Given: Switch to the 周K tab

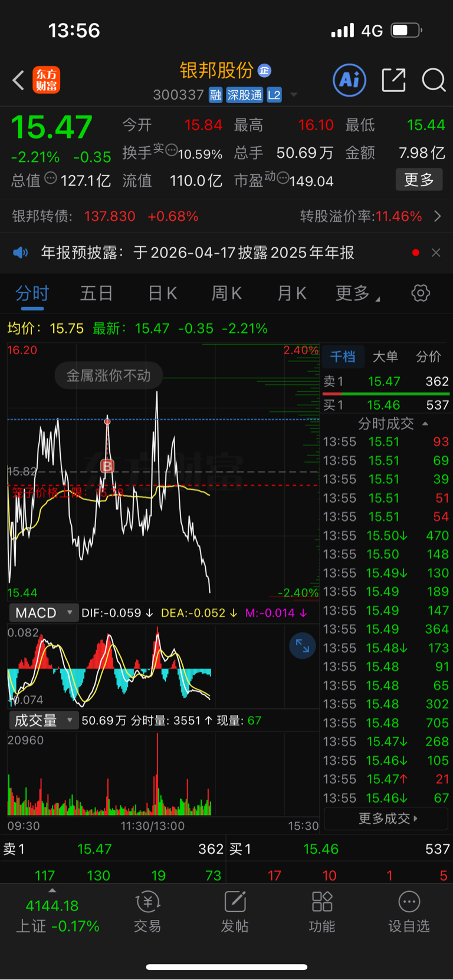Looking at the screenshot, I should tap(227, 293).
